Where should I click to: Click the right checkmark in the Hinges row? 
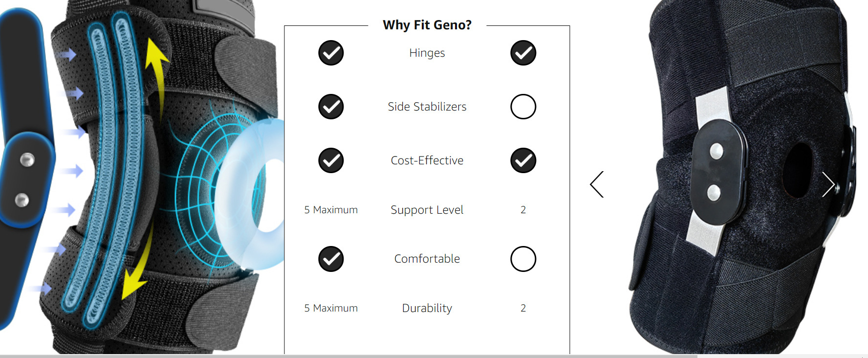tap(523, 53)
